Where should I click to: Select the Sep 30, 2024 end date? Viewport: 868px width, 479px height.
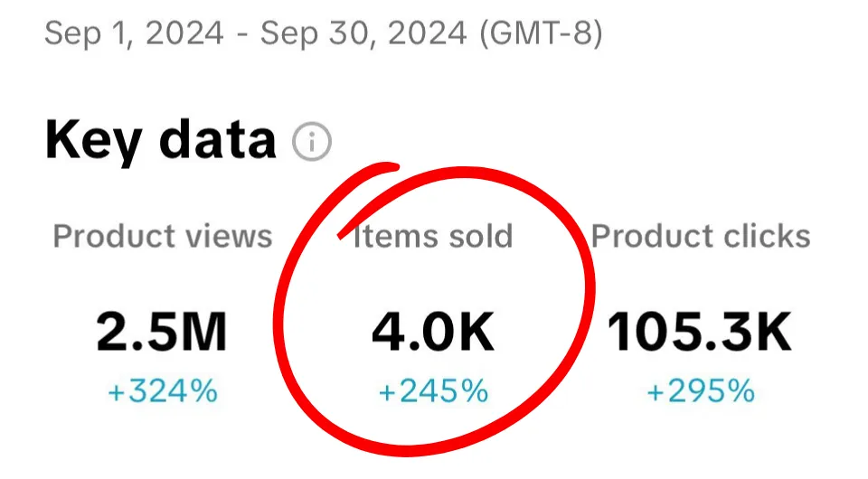coord(363,33)
